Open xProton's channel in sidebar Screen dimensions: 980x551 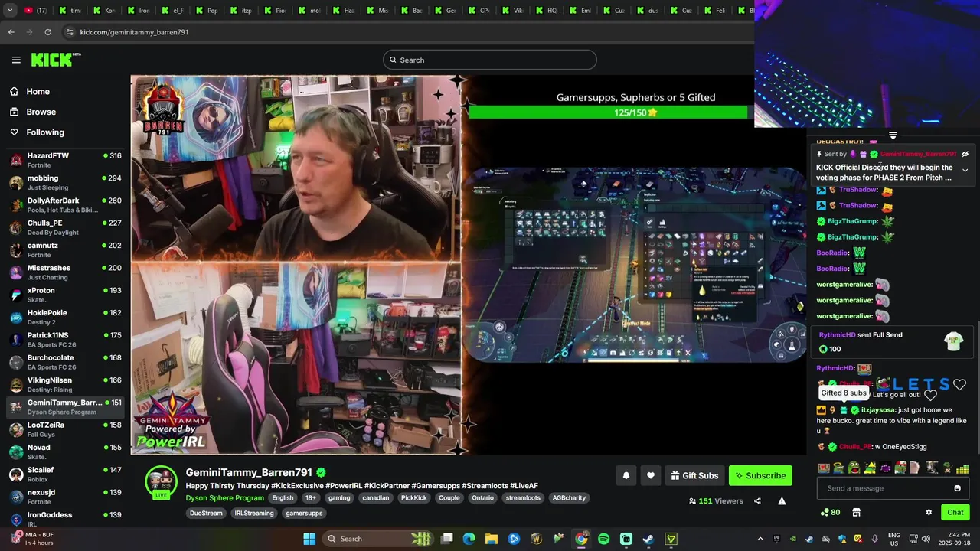[66, 295]
